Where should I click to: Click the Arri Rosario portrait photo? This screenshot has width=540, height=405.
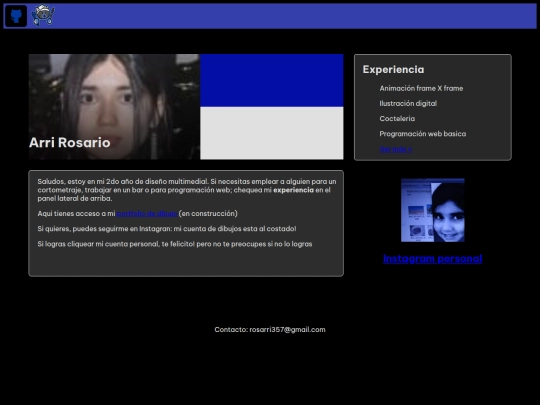click(x=114, y=107)
